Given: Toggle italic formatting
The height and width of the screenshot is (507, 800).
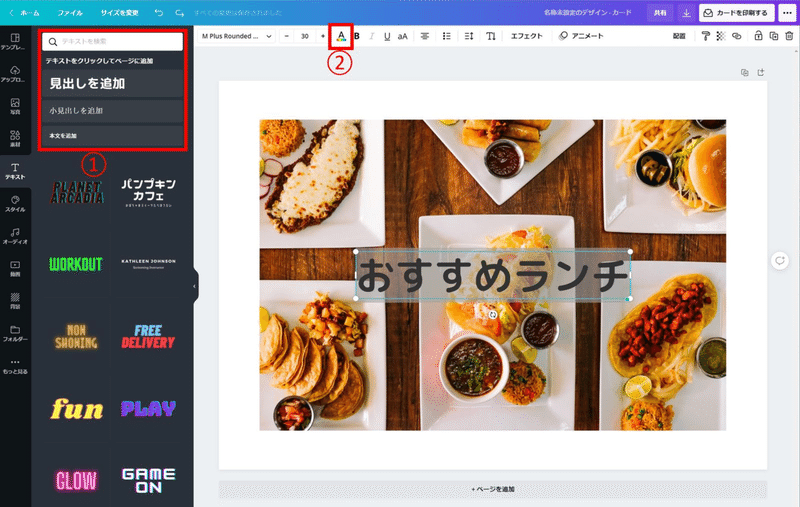Looking at the screenshot, I should pos(371,36).
